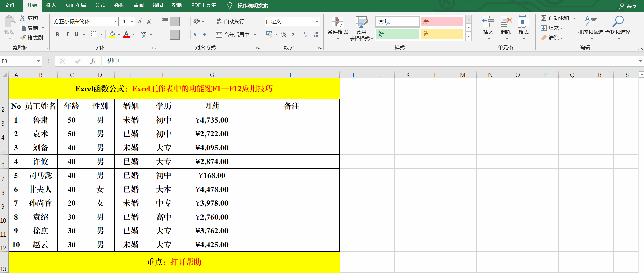Open fill color dropdown arrow
The height and width of the screenshot is (273, 644).
pyautogui.click(x=119, y=34)
